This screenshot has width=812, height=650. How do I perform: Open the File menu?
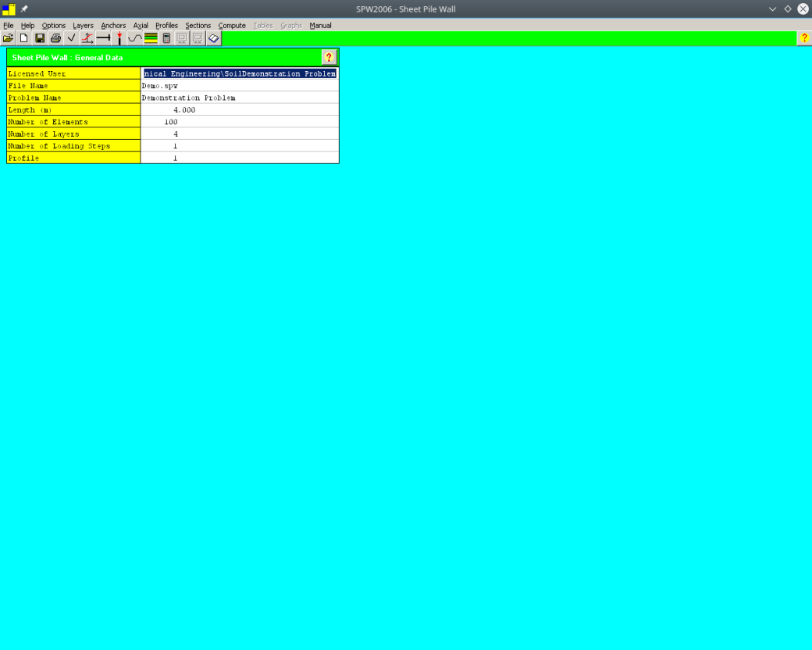tap(8, 25)
